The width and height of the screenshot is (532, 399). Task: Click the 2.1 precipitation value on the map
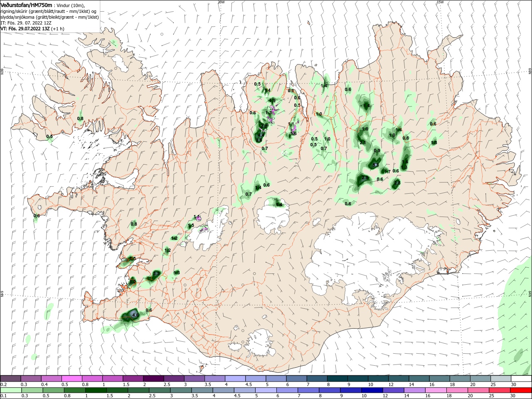coord(362,143)
